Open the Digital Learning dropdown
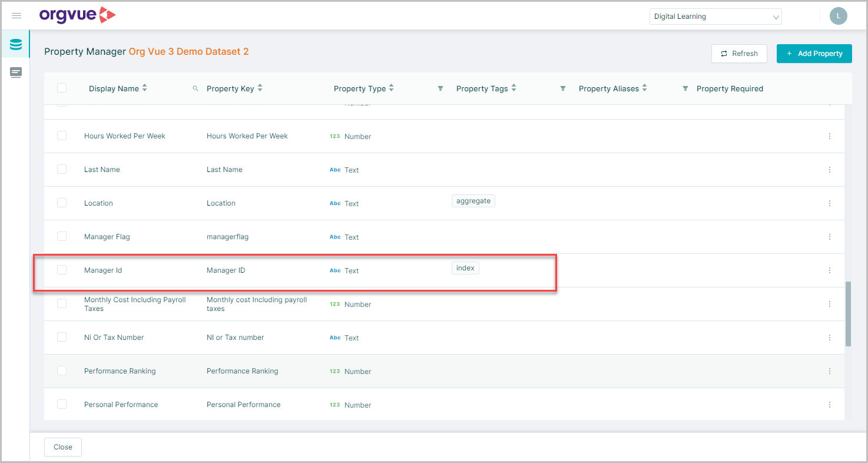868x463 pixels. click(715, 16)
